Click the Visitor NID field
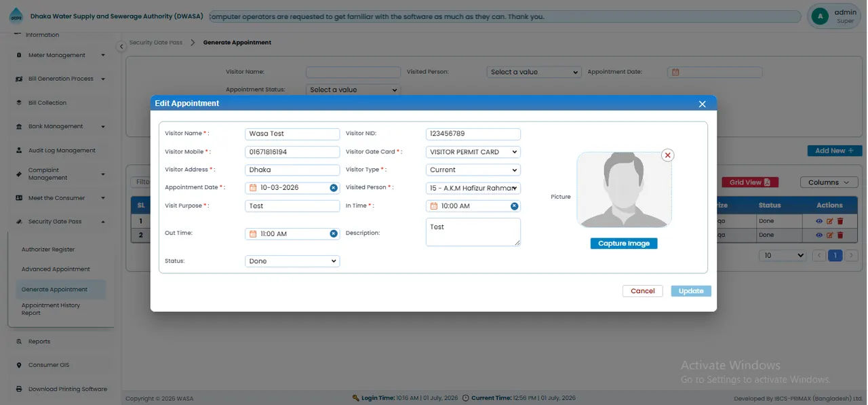 (473, 134)
